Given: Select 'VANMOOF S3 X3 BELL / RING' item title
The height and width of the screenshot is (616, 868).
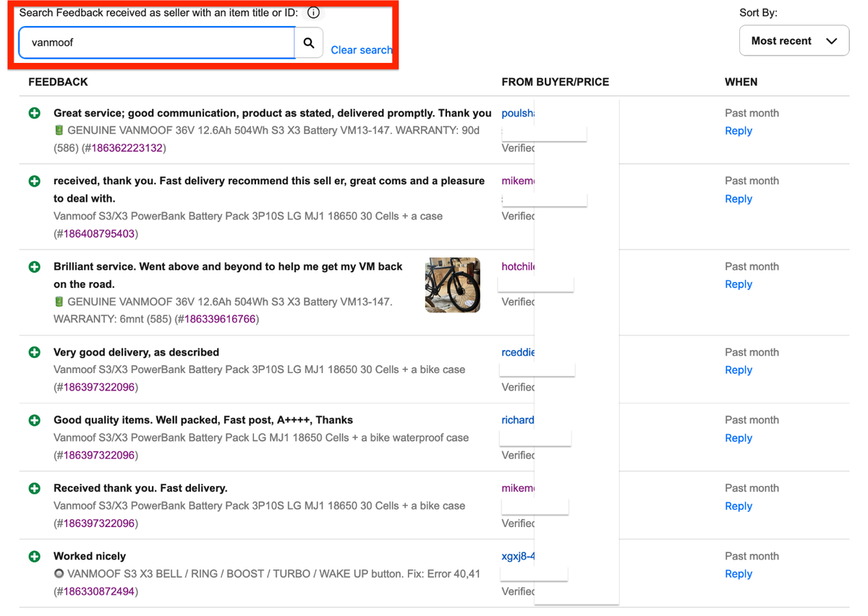Looking at the screenshot, I should (x=267, y=573).
